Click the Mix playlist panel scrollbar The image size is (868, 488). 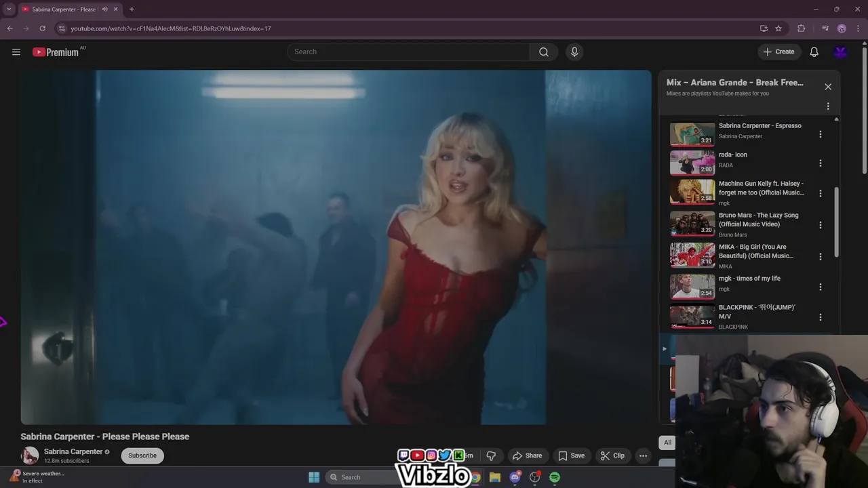pyautogui.click(x=836, y=222)
